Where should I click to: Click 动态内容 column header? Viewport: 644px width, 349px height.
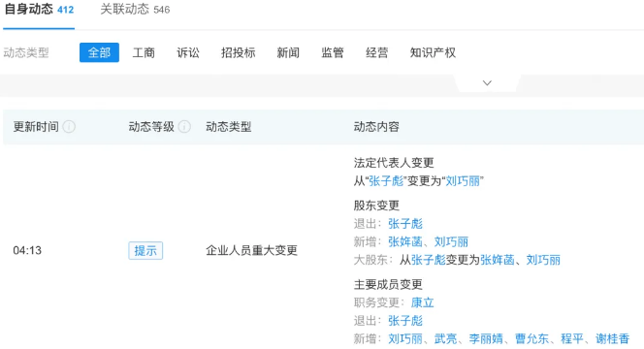[x=376, y=127]
